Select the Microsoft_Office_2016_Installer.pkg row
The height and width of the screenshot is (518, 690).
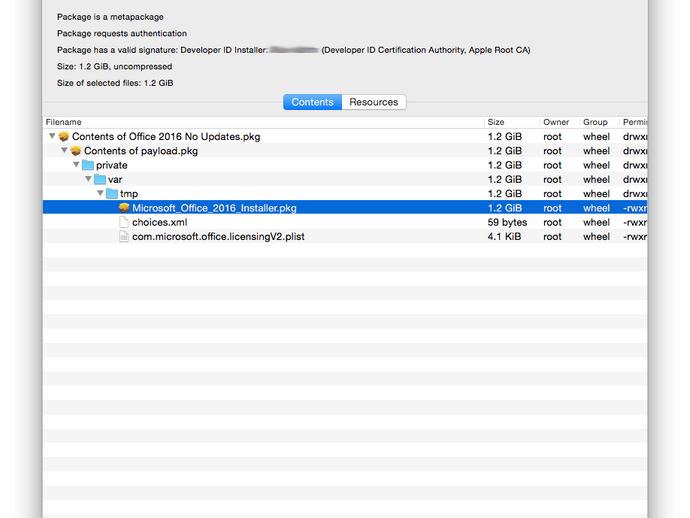(x=345, y=208)
